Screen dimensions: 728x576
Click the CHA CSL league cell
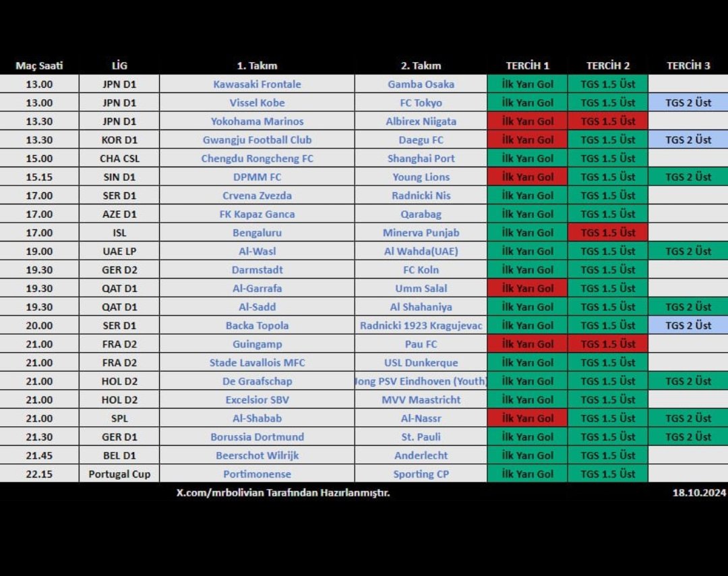click(119, 159)
